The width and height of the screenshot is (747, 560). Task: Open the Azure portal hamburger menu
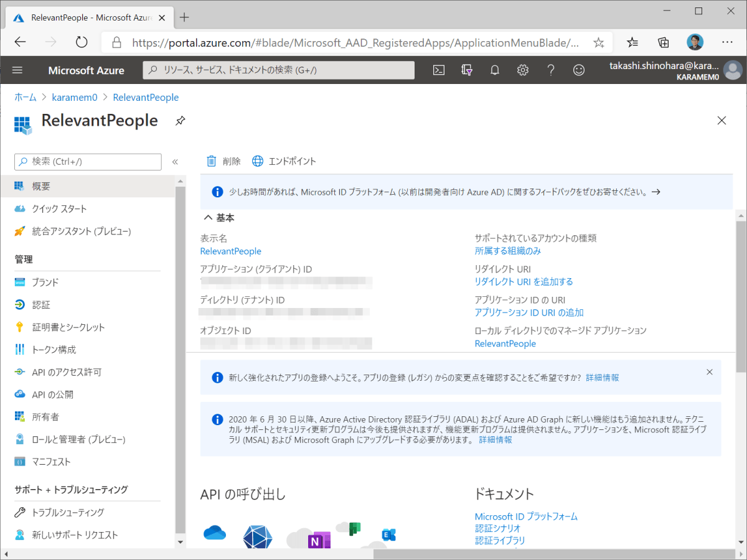click(x=17, y=70)
